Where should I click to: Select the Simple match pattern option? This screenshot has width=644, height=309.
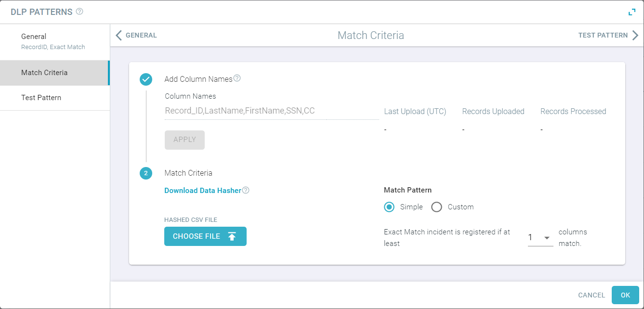tap(389, 207)
